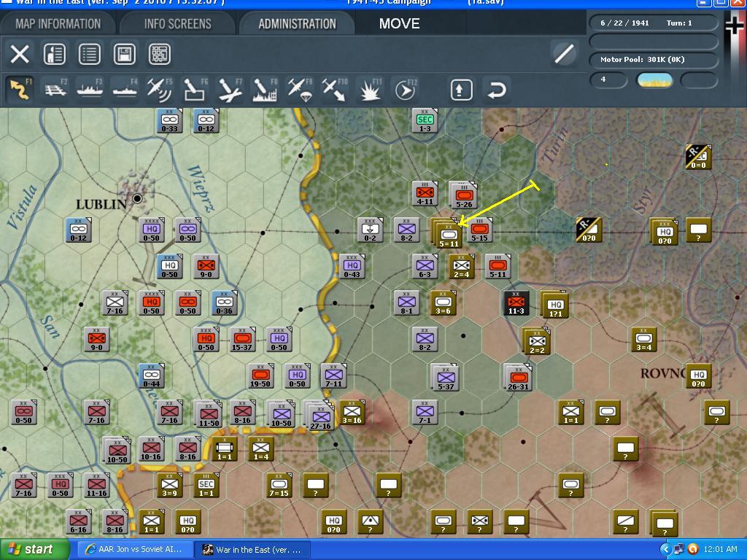Click the diagonal slash button in the top bar
This screenshot has width=747, height=560.
point(564,53)
